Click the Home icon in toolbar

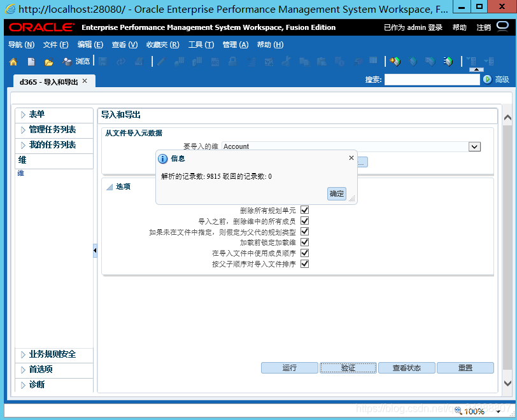[13, 62]
